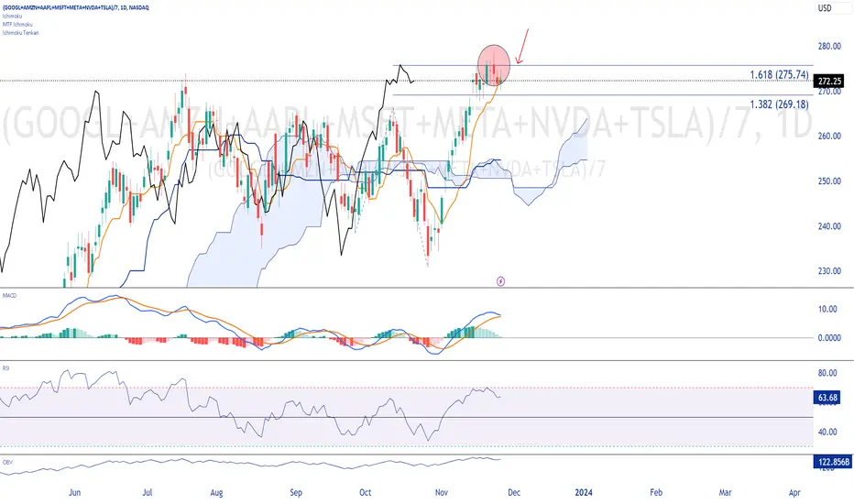Click the purple lightning event marker icon
Image resolution: width=854 pixels, height=504 pixels.
(x=500, y=281)
